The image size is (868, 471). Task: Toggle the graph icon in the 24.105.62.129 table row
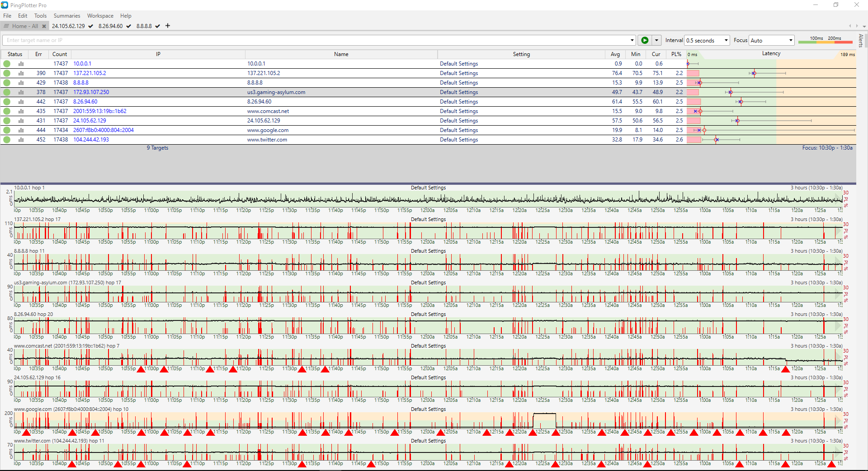[x=21, y=121]
